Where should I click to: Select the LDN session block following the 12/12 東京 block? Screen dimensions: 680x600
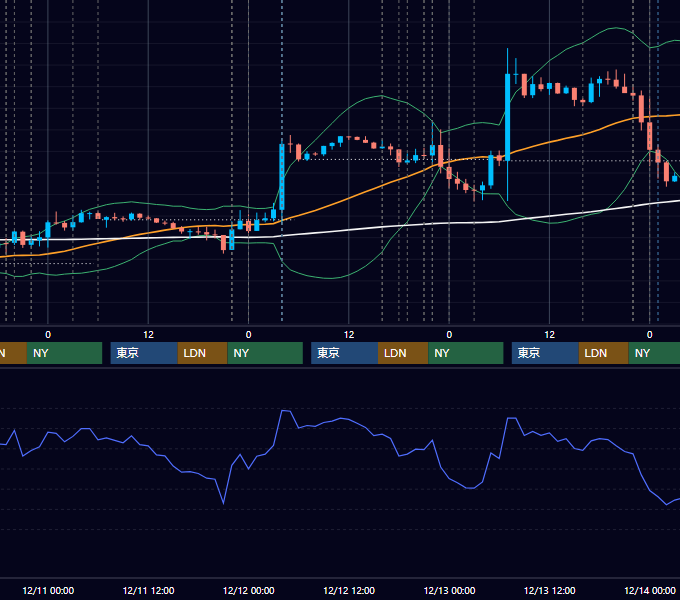click(x=403, y=353)
